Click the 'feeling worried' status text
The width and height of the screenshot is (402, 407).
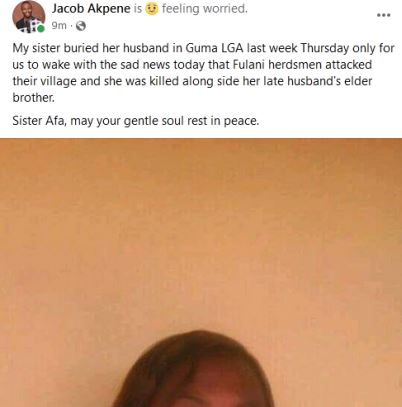tap(205, 9)
